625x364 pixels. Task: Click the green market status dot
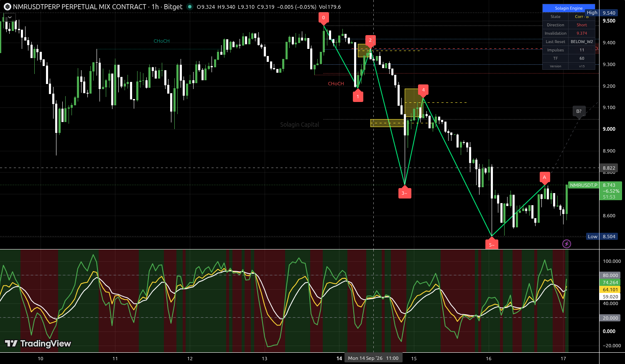point(190,7)
